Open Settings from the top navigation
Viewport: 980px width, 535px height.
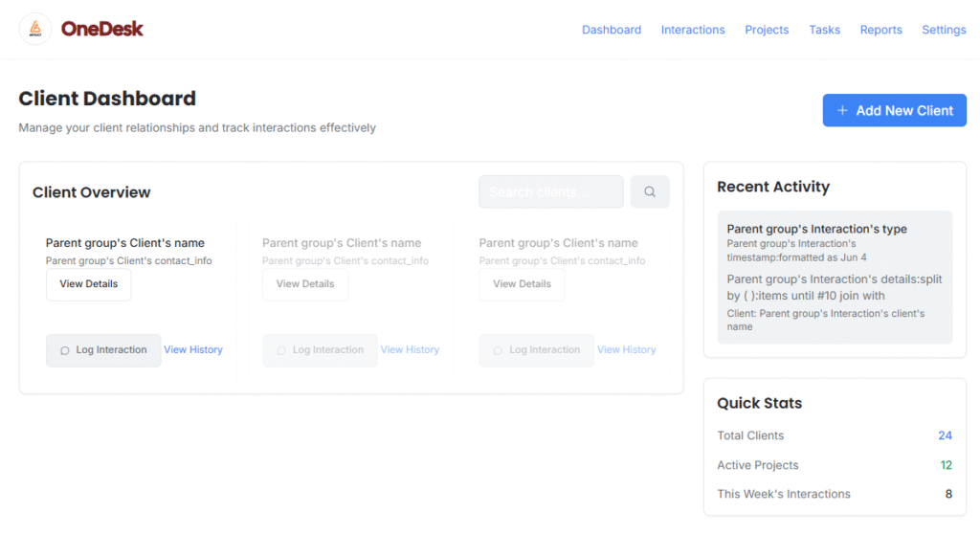point(944,30)
